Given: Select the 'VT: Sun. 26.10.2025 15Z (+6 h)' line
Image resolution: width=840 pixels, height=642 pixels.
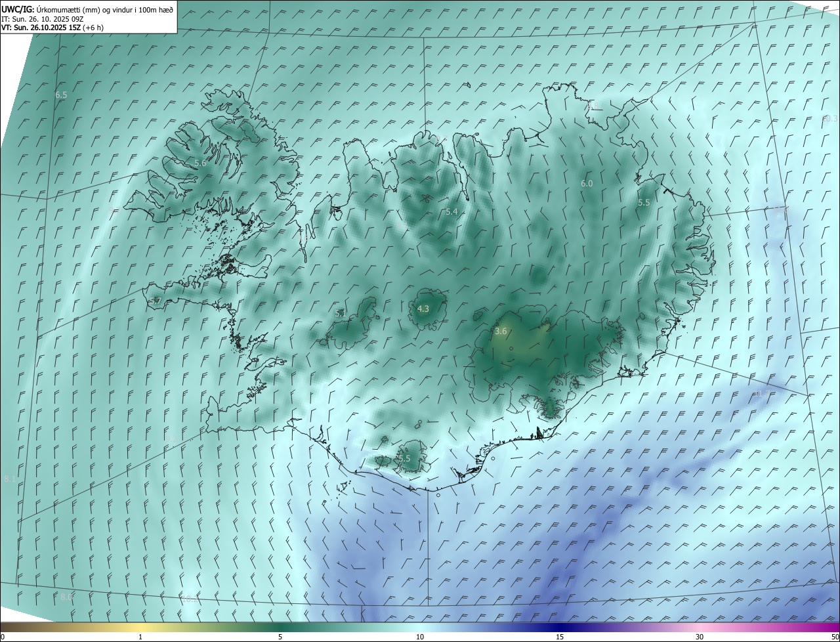Looking at the screenshot, I should 52,28.
